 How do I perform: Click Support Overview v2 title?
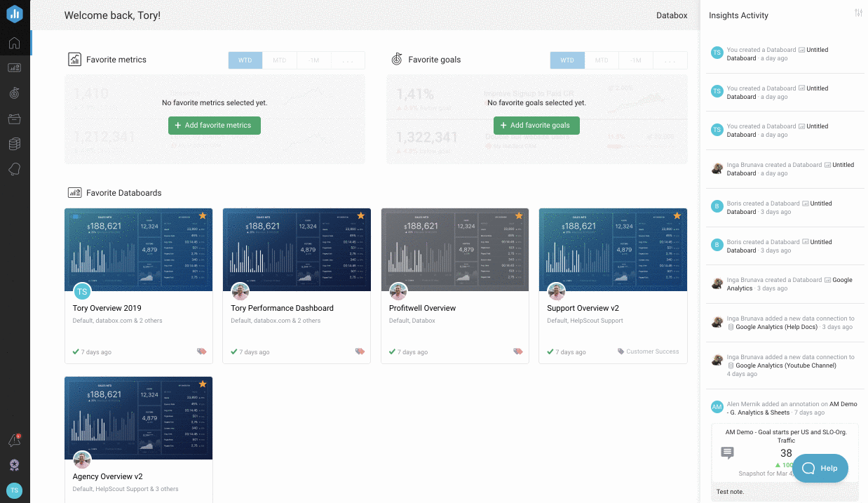coord(583,308)
